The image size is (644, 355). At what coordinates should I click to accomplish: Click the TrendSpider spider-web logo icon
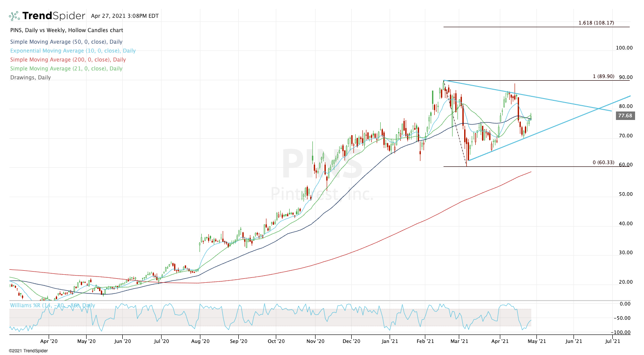pos(14,16)
